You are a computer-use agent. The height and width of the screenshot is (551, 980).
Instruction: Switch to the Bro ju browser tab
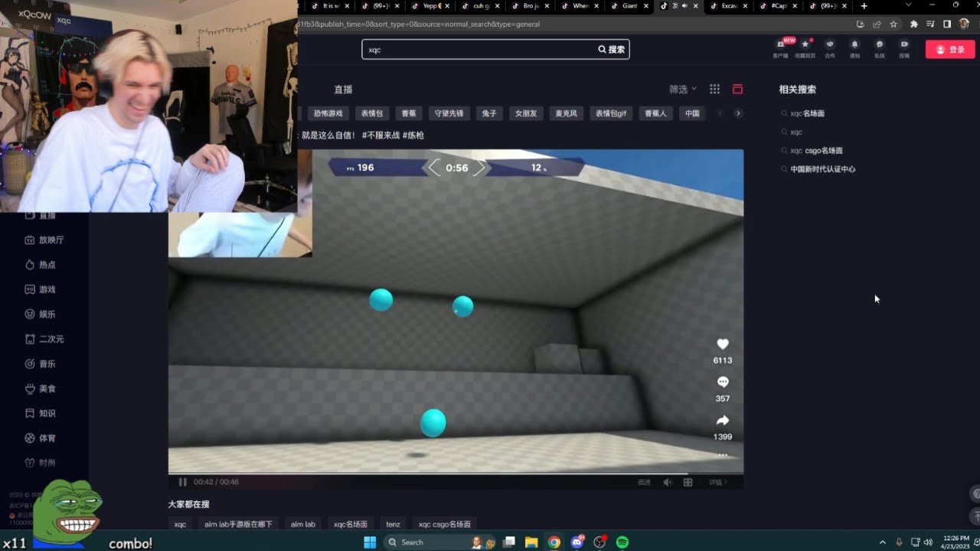point(531,6)
